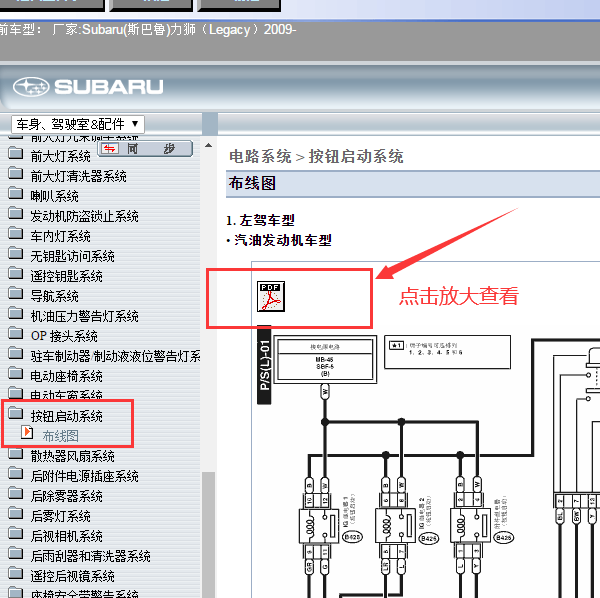Click the sidebar scrollbar thumb
Screen dimensions: 600x598
click(x=209, y=534)
